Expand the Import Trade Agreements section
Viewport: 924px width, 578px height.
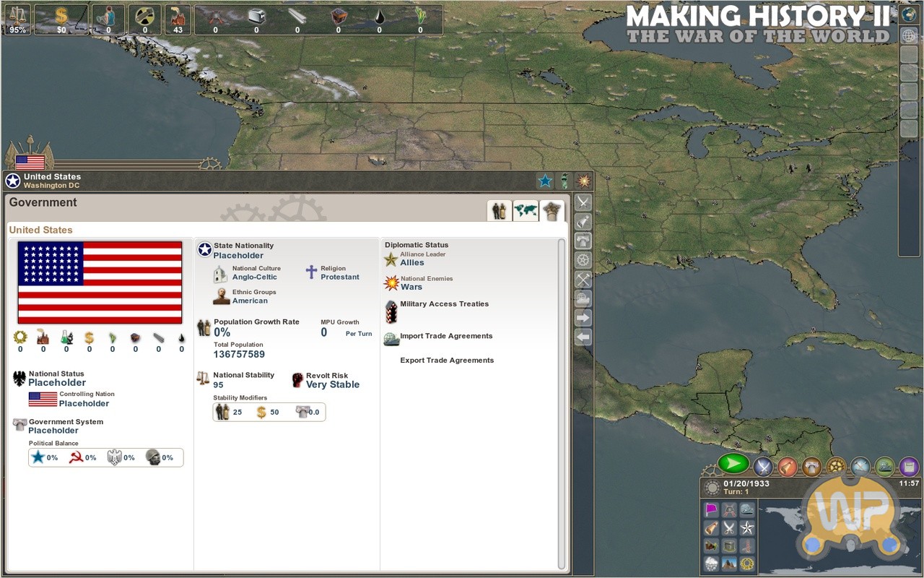(446, 336)
